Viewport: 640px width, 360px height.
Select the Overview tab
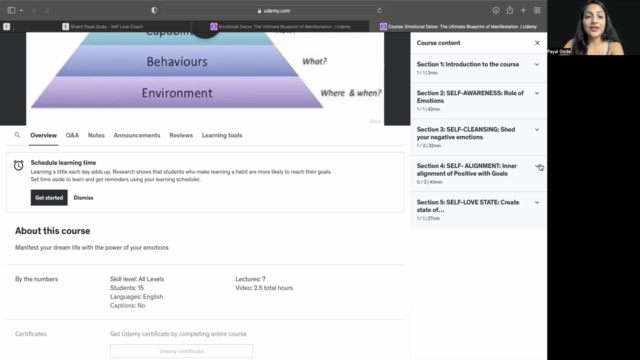[44, 136]
